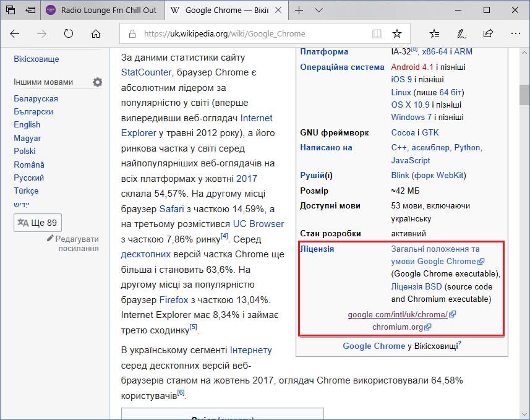This screenshot has height=420, width=530.
Task: Share this page icon
Action: (488, 33)
